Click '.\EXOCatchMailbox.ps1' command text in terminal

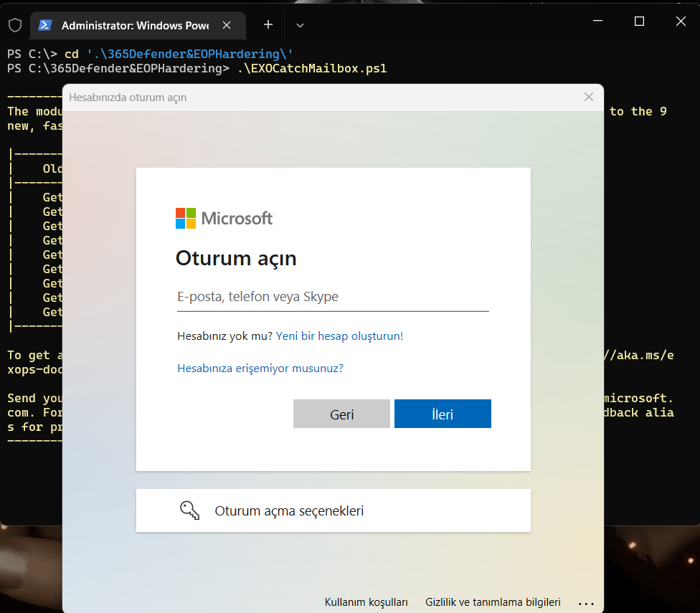pyautogui.click(x=311, y=68)
